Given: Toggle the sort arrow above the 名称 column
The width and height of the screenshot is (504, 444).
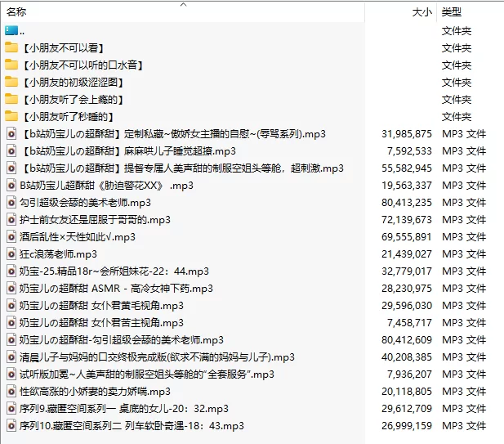Looking at the screenshot, I should click(184, 5).
